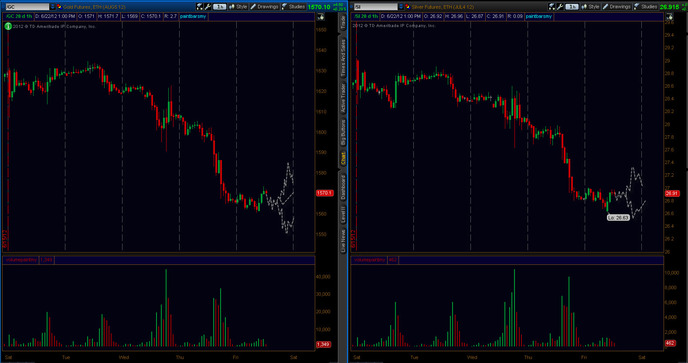Screen dimensions: 688x363
Task: Click colored symbol-link icon beside /SI field
Action: (407, 7)
